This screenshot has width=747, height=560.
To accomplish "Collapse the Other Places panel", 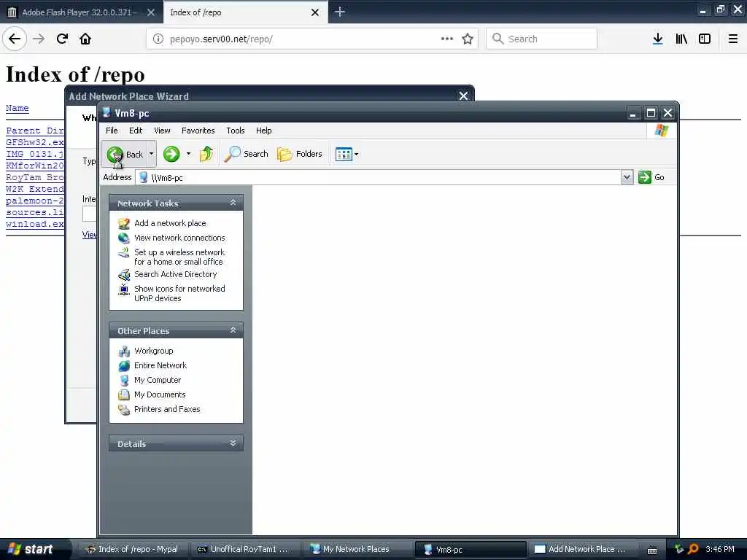I will 233,330.
